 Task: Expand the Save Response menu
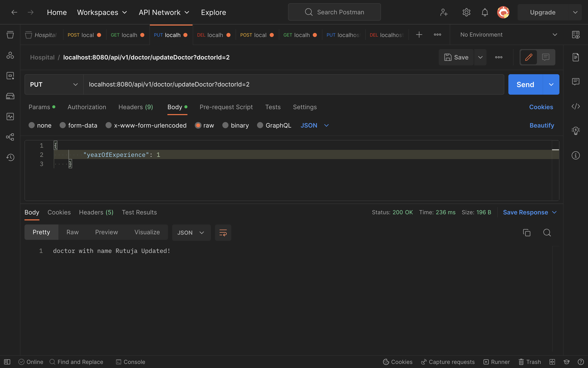[x=529, y=212]
